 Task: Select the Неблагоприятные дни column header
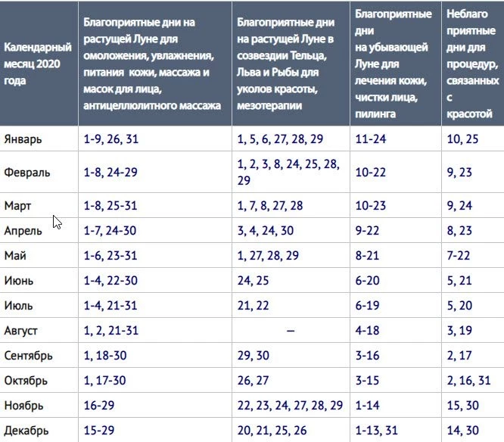pyautogui.click(x=472, y=64)
